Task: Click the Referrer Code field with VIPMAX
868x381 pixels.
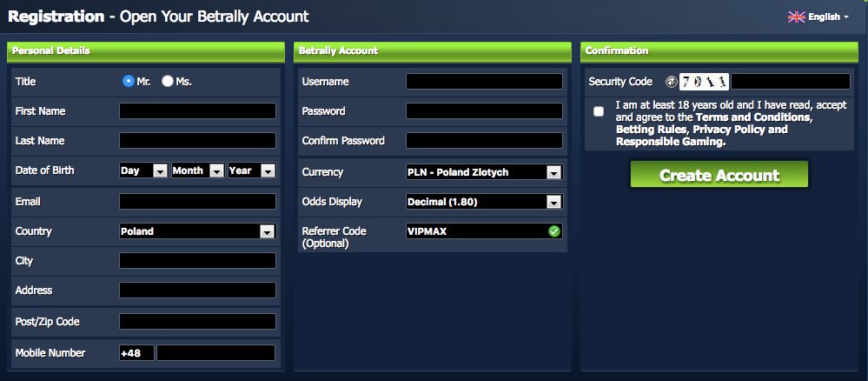Action: [484, 231]
